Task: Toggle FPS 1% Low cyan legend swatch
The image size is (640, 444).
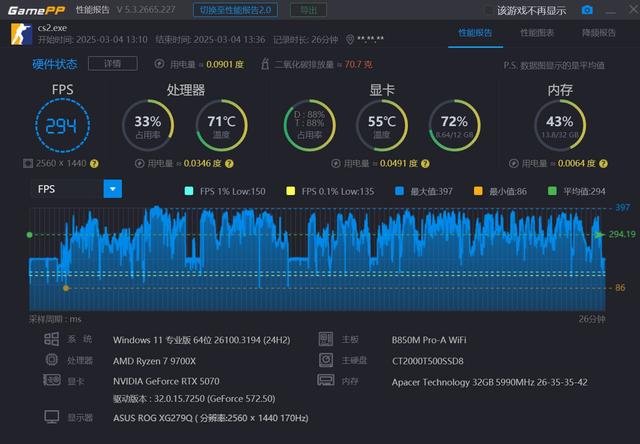Action: coord(189,191)
